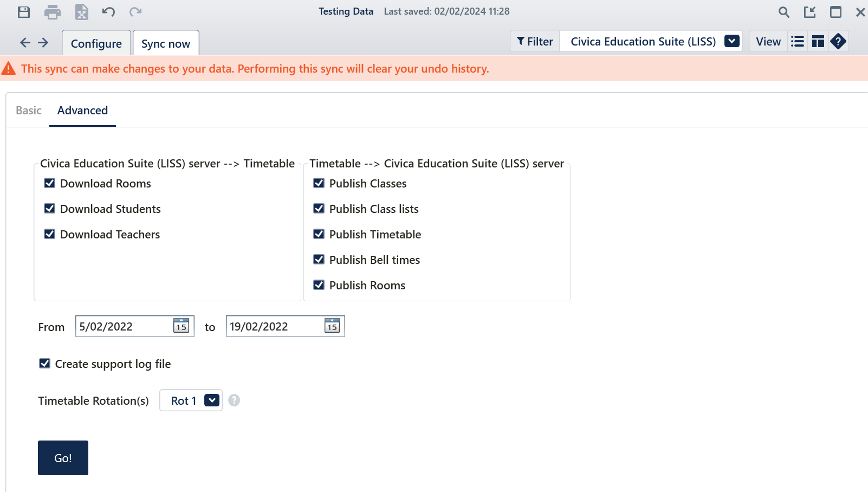Uncheck Download Teachers

point(49,234)
